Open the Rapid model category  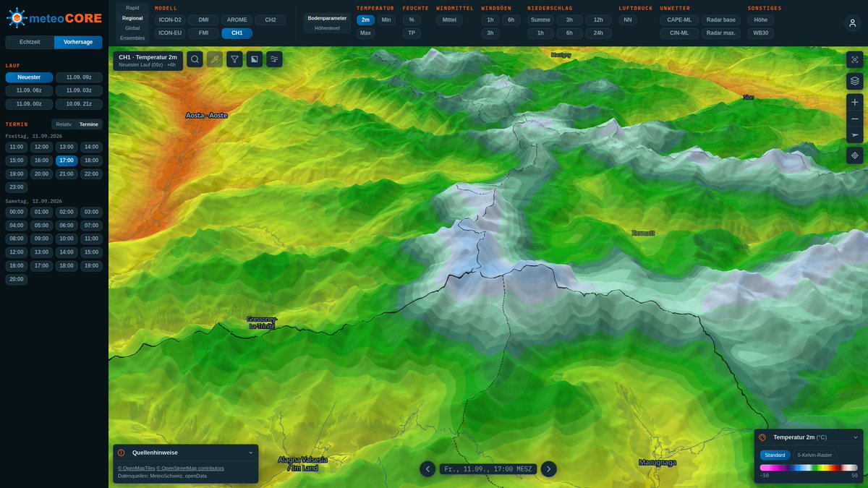pos(132,8)
